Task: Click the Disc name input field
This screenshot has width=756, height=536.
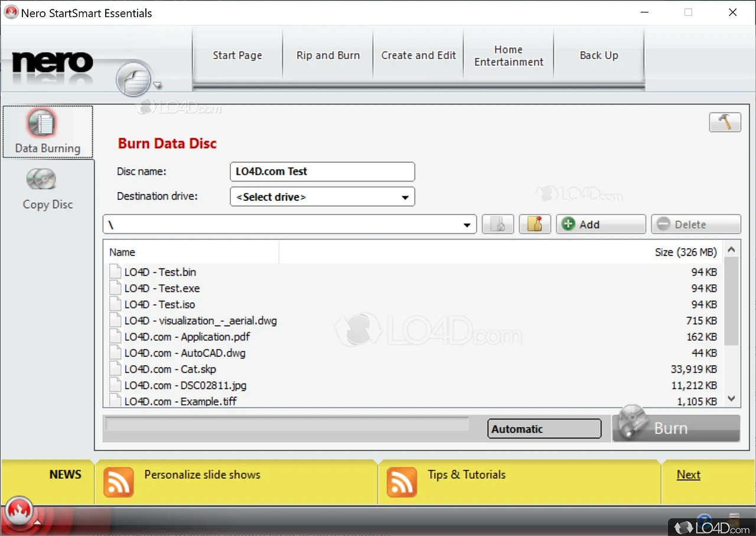Action: [x=322, y=172]
